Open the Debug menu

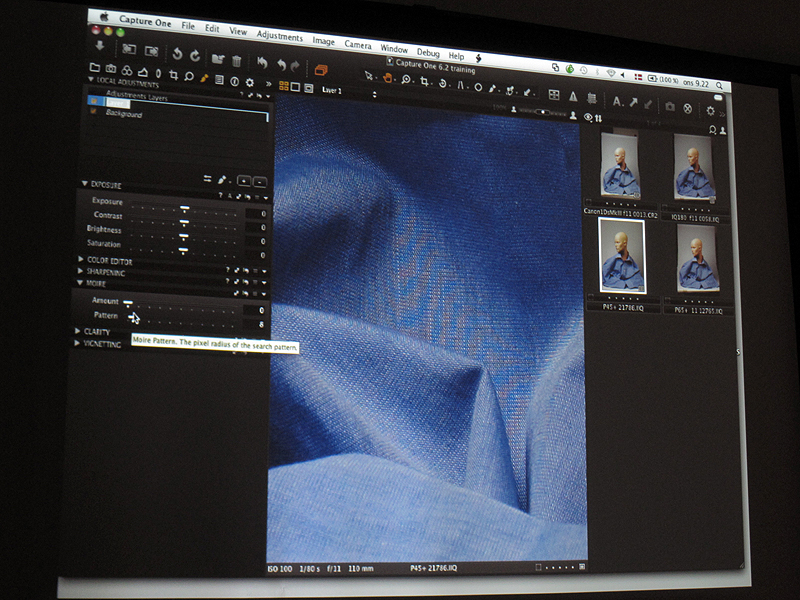coord(428,53)
